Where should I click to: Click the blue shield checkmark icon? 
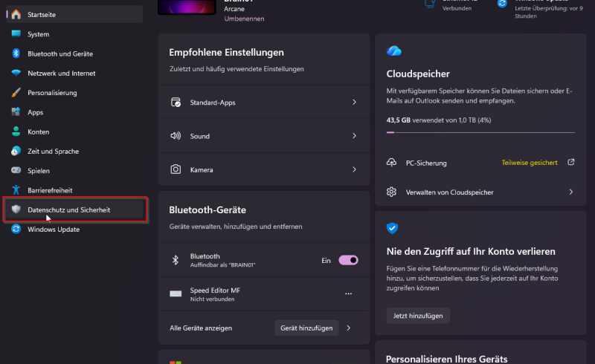coord(392,228)
